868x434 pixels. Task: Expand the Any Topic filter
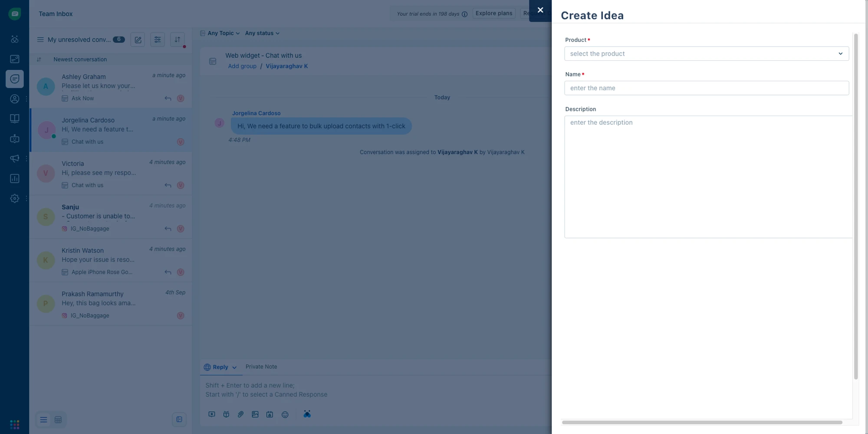click(x=220, y=33)
